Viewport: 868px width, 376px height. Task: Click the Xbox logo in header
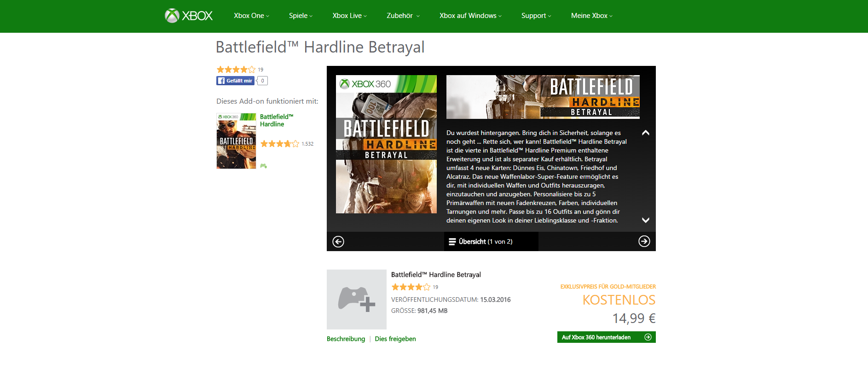coord(189,16)
